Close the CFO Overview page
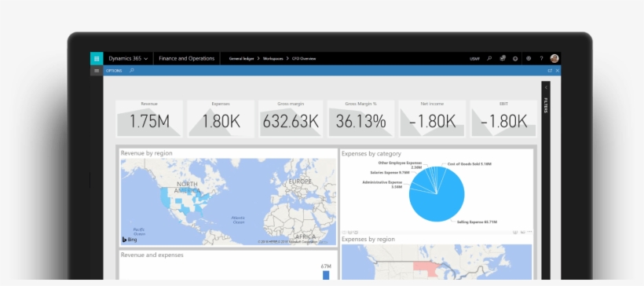This screenshot has height=286, width=644. [x=558, y=71]
